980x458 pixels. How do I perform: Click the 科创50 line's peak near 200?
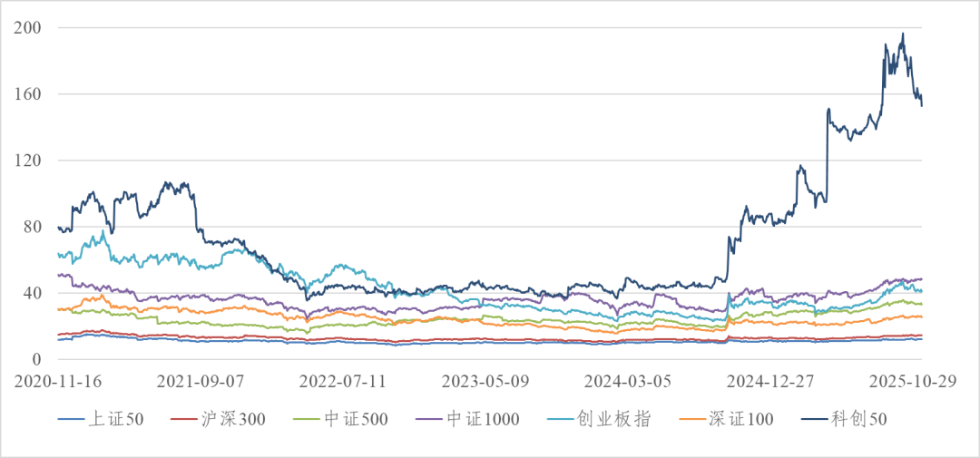click(902, 34)
